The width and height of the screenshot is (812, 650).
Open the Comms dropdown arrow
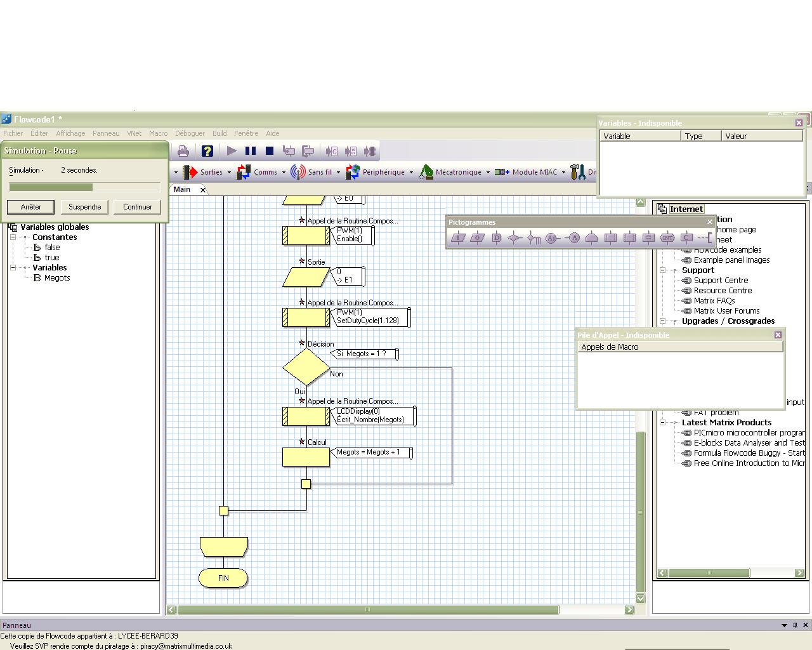click(284, 172)
